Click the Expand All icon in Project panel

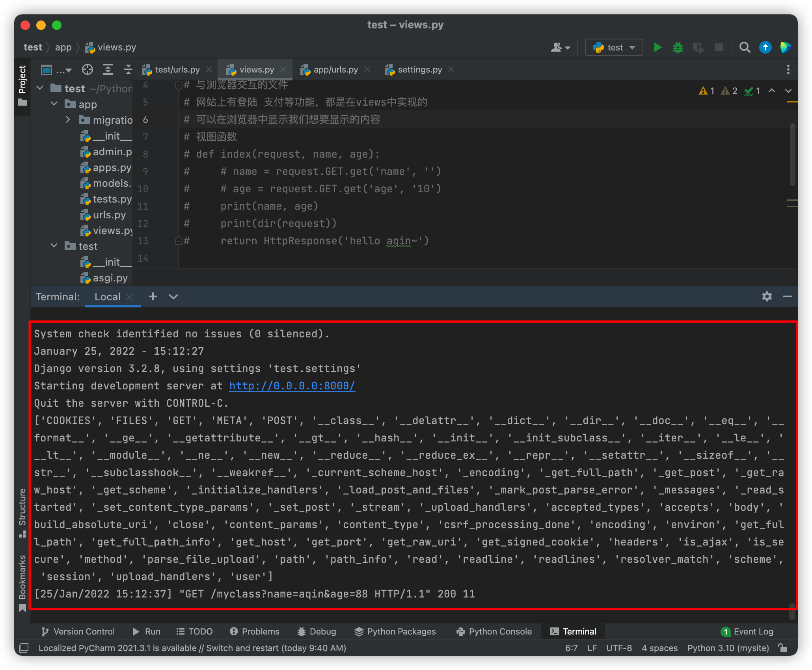[x=108, y=70]
